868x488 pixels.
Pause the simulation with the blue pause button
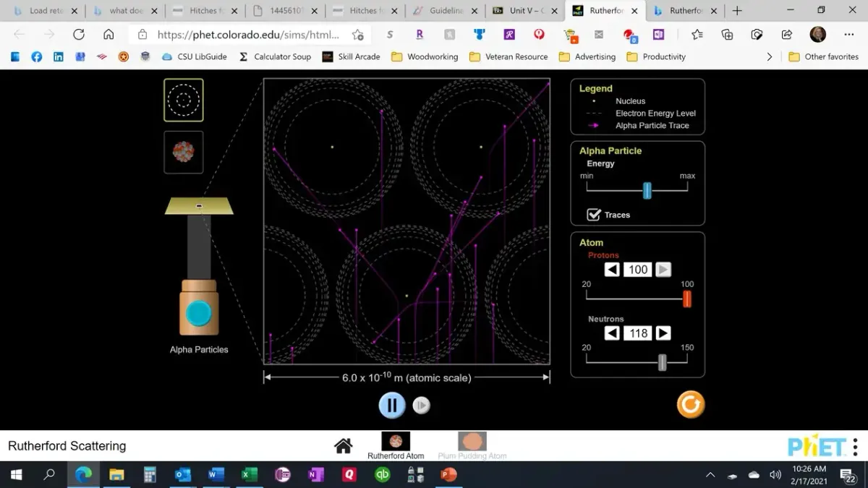(x=392, y=405)
